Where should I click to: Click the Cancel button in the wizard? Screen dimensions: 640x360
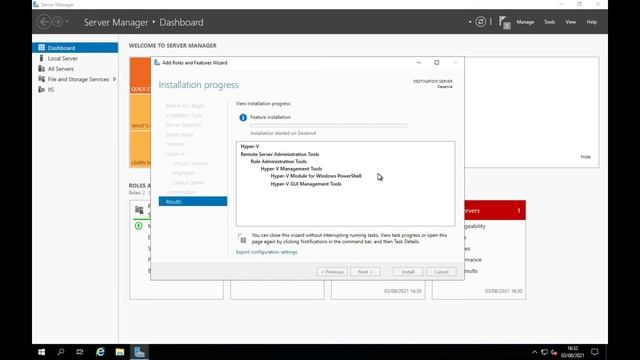point(441,272)
